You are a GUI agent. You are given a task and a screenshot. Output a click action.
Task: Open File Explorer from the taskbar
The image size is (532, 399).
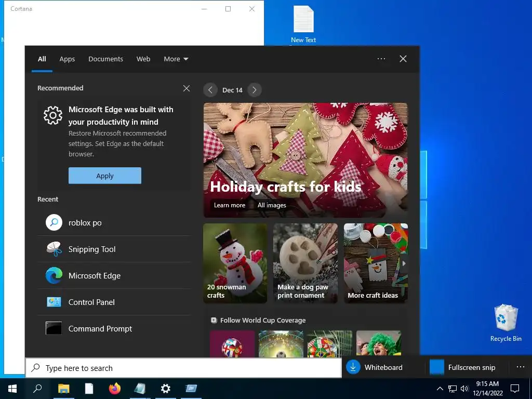point(63,389)
